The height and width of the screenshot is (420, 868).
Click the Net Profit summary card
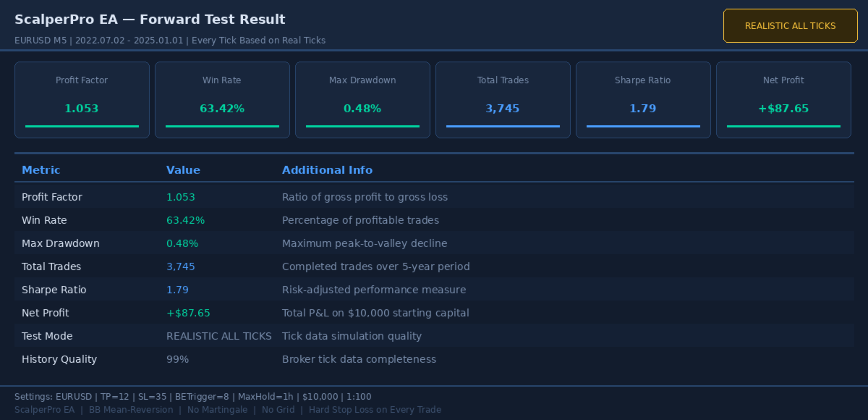tap(783, 100)
